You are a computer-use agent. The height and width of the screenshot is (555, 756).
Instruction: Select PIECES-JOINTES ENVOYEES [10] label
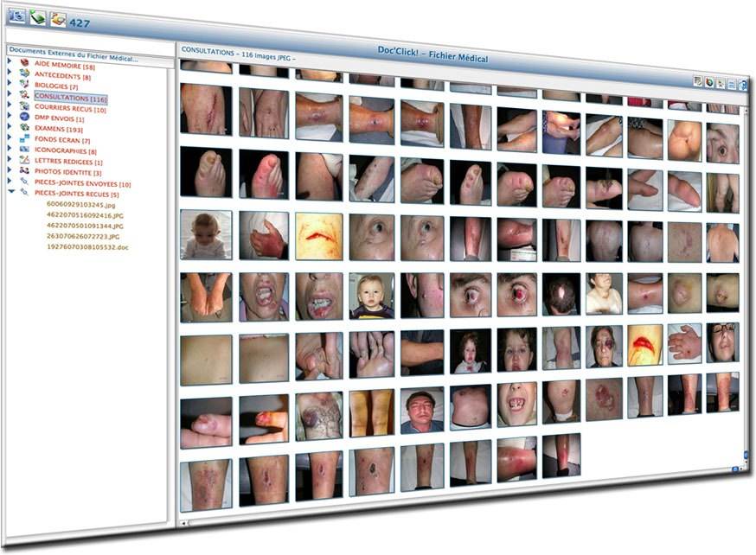[x=82, y=183]
